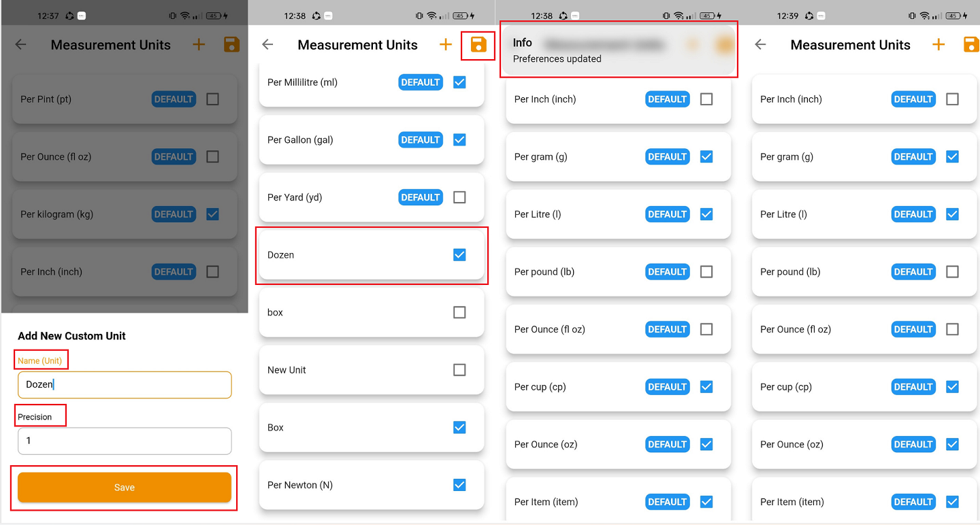The width and height of the screenshot is (980, 525).
Task: Click the Precision input field
Action: 125,441
